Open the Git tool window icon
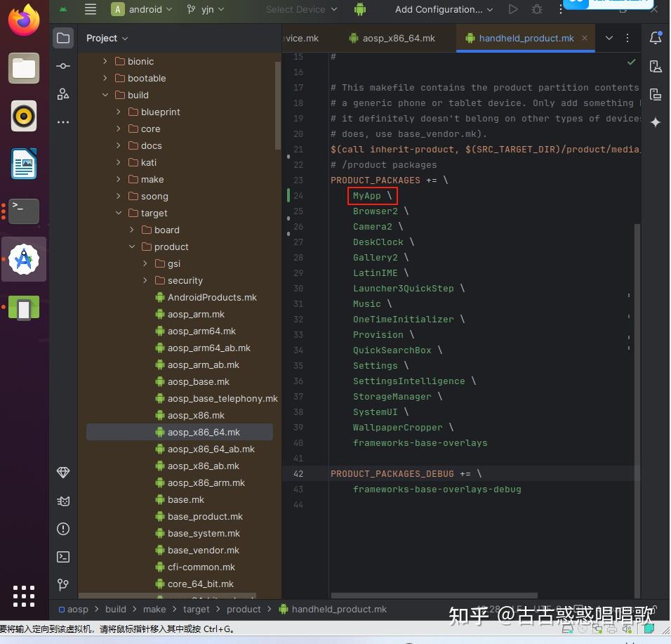The width and height of the screenshot is (671, 644). coord(63,584)
